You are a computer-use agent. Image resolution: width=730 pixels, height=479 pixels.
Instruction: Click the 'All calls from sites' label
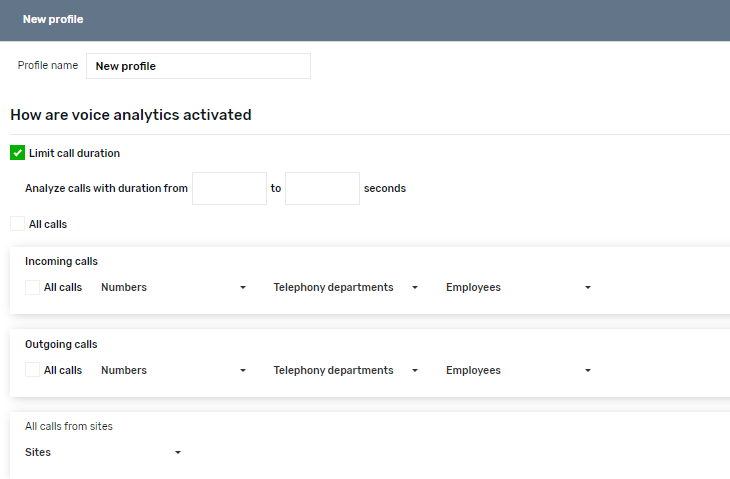click(x=69, y=426)
